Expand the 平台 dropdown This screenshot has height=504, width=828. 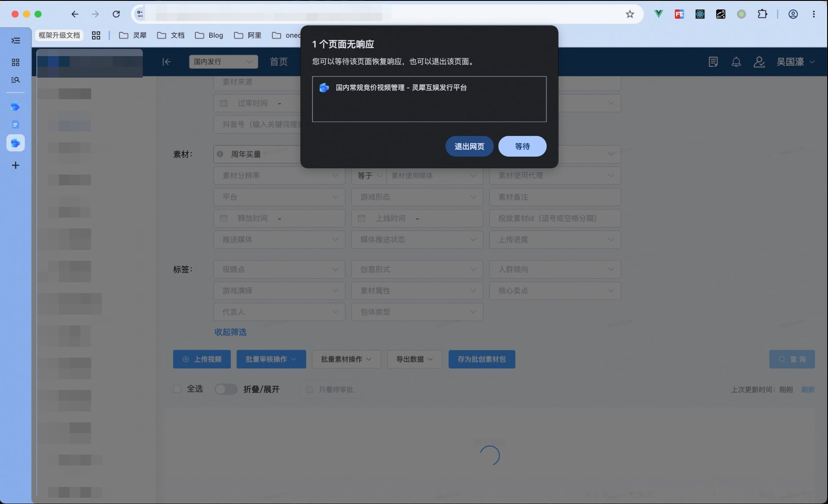(279, 197)
